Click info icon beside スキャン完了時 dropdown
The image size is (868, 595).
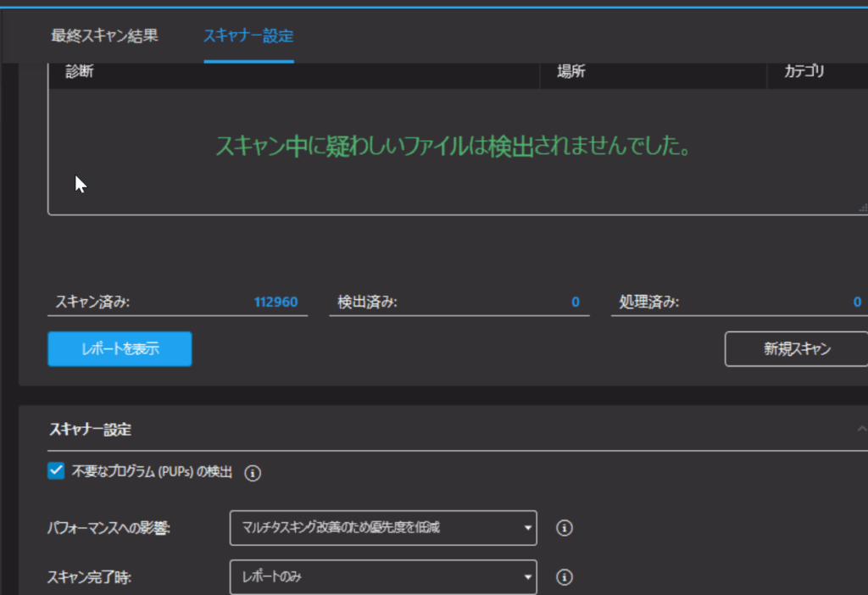tap(565, 577)
